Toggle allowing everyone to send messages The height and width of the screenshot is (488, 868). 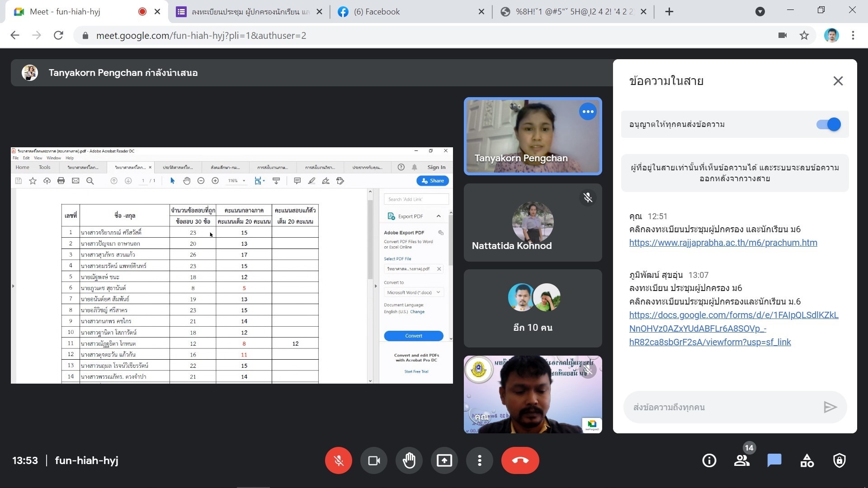coord(829,124)
